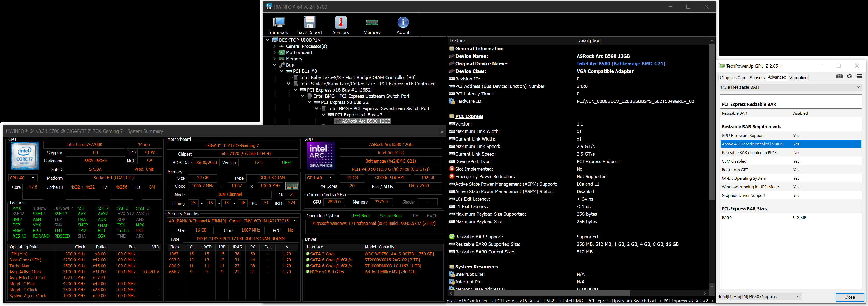The image size is (868, 306).
Task: Click the Intel Arc B580 (Battlemage BMG-G21) link
Action: 621,64
